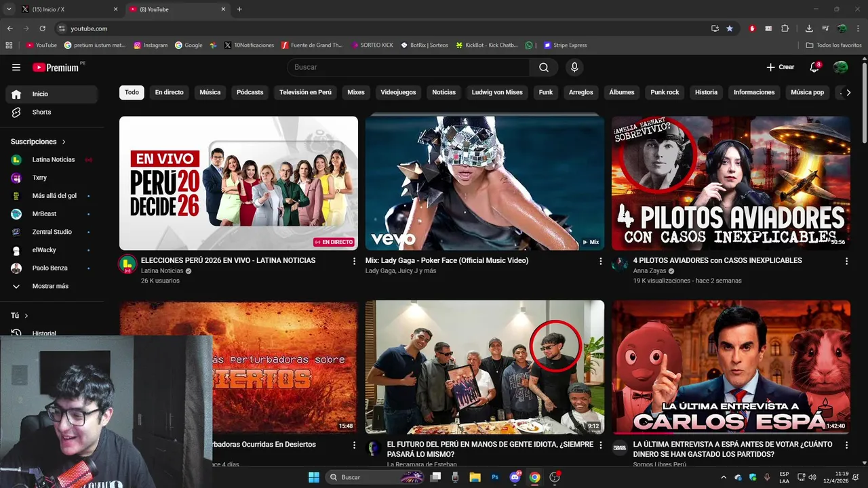868x488 pixels.
Task: Open Paolo Benza subscription
Action: (x=52, y=268)
